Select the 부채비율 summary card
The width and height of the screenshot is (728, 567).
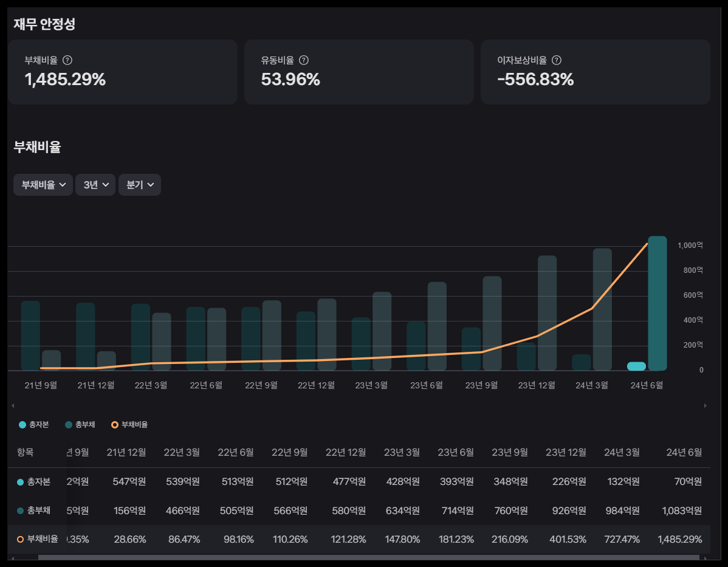(x=123, y=72)
